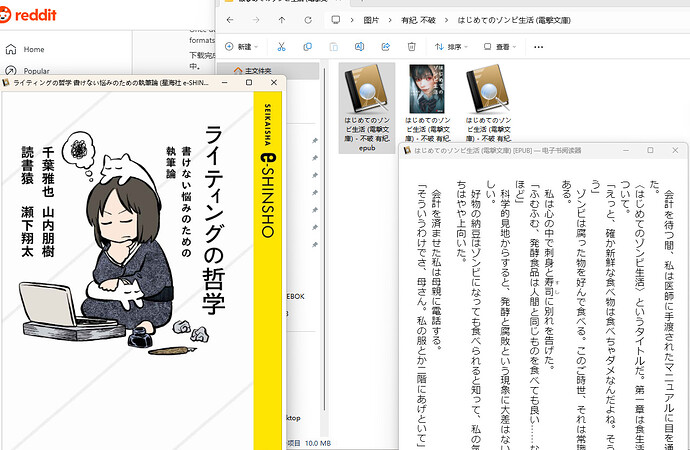
Task: Click the Paste icon in toolbar
Action: point(334,47)
